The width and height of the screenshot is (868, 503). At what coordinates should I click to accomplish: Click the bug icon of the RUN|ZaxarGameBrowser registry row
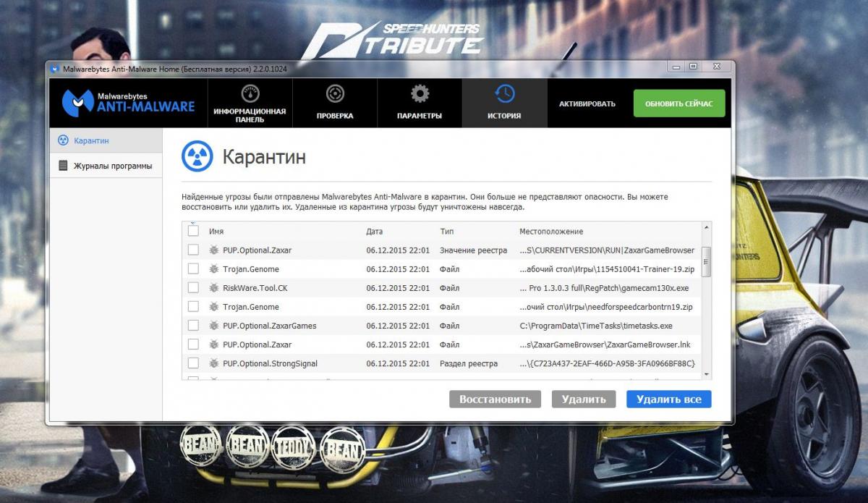pos(213,250)
